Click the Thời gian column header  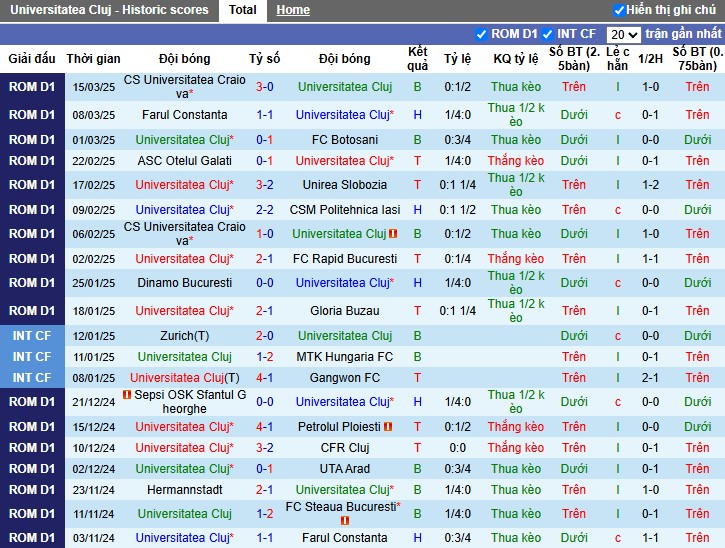93,59
